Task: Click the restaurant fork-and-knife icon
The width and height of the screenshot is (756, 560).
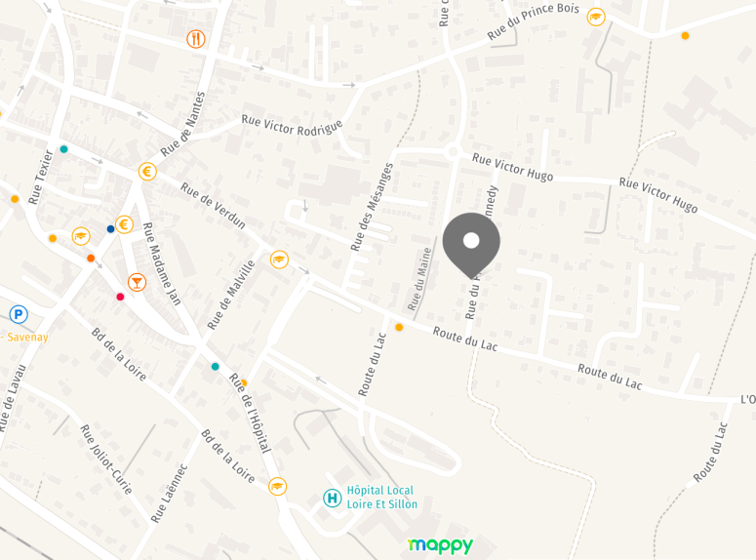Action: tap(196, 39)
